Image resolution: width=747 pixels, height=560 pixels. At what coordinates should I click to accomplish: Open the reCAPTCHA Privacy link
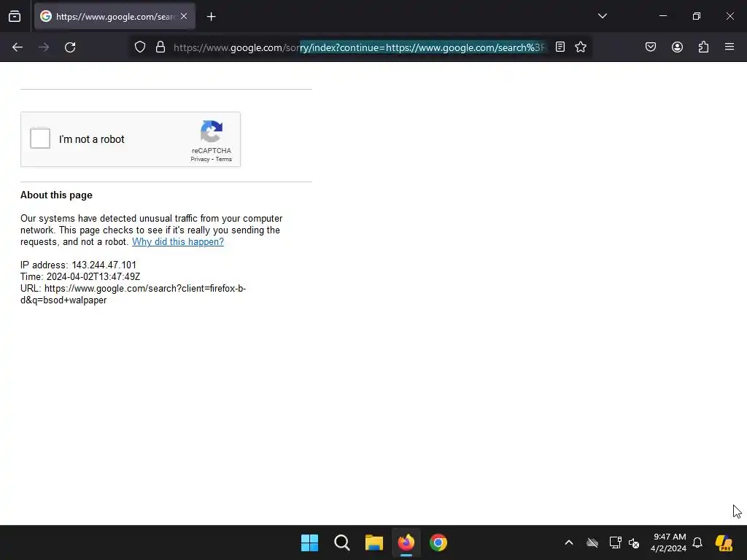(x=200, y=159)
